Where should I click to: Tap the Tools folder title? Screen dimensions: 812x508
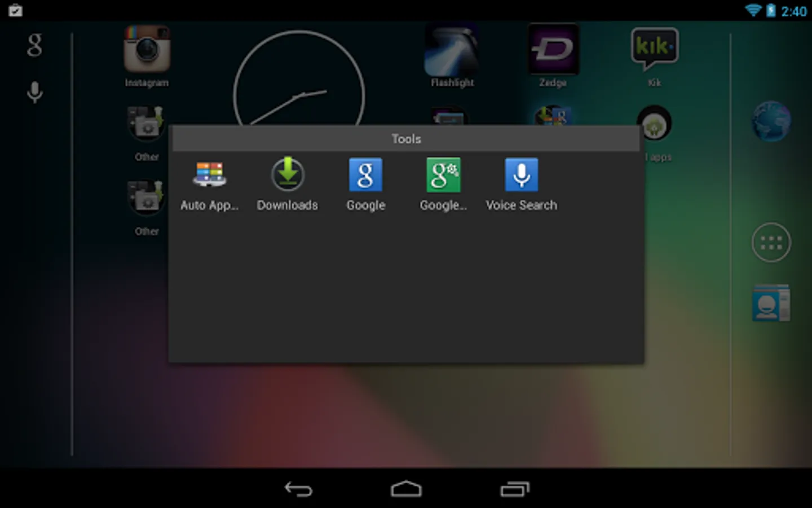click(407, 139)
